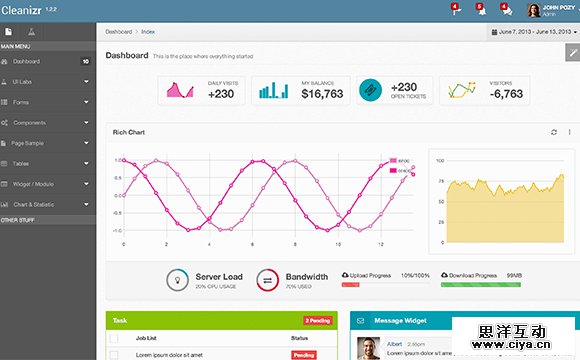Expand the Forms submenu arrow

86,102
